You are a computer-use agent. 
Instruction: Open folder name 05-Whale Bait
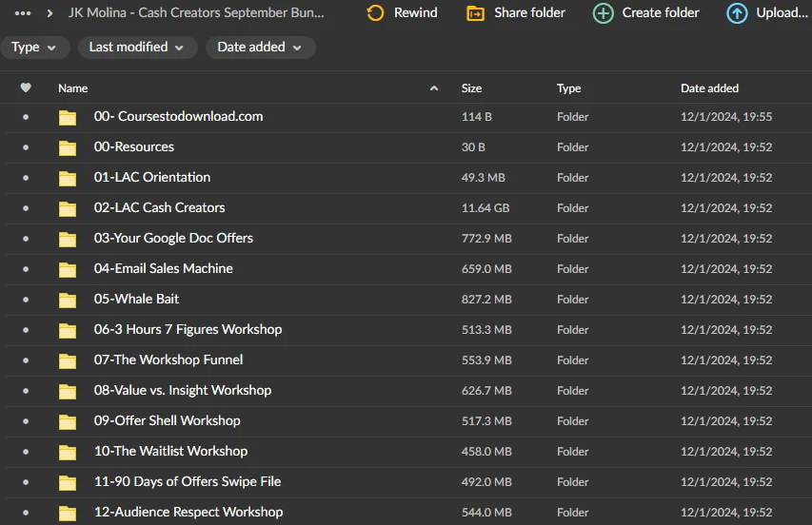click(x=136, y=299)
